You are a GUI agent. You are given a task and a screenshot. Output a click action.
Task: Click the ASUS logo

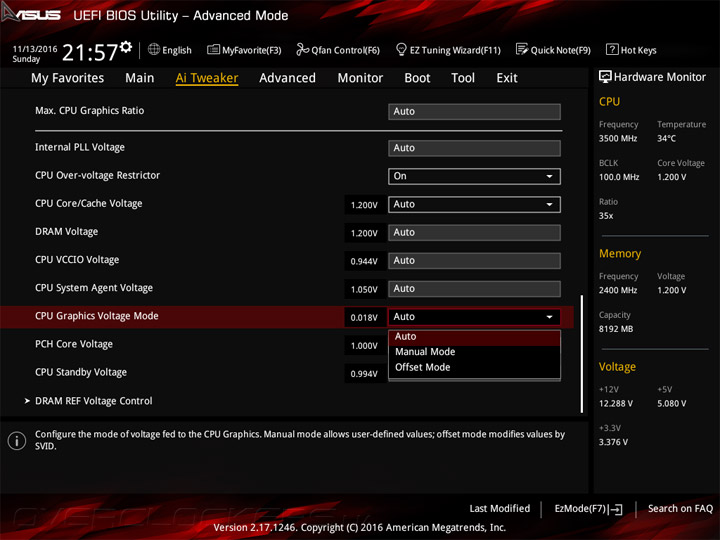pos(31,13)
